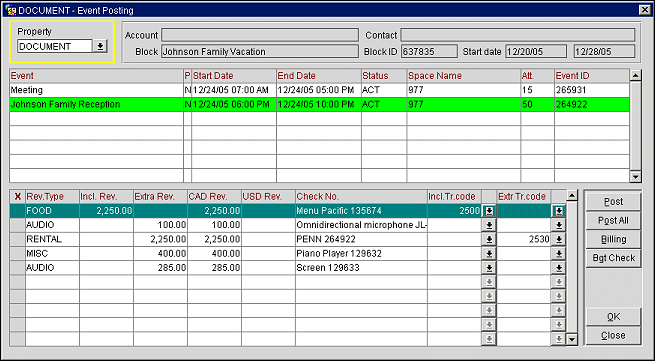This screenshot has height=361, width=655.
Task: Open the Property dropdown list
Action: [x=100, y=46]
